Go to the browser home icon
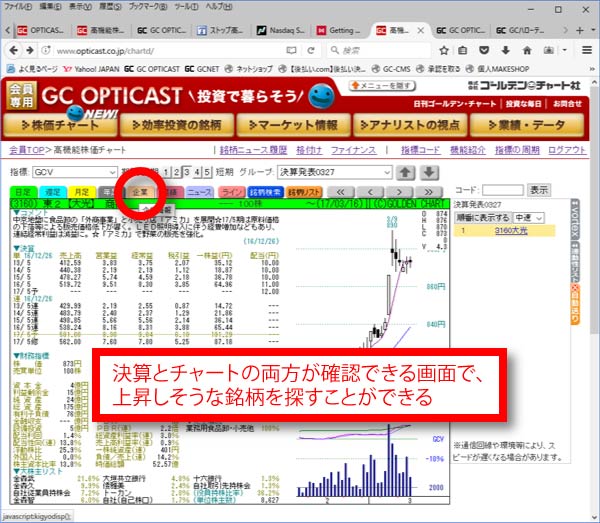 click(527, 50)
